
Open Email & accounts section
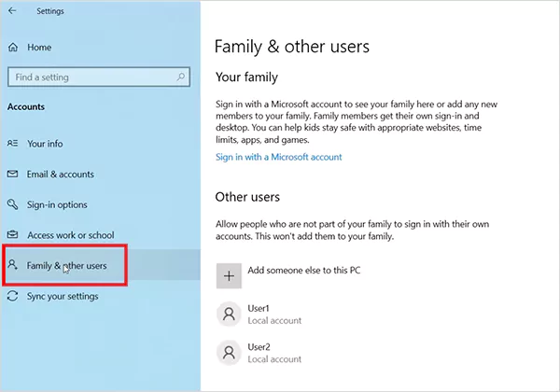61,175
